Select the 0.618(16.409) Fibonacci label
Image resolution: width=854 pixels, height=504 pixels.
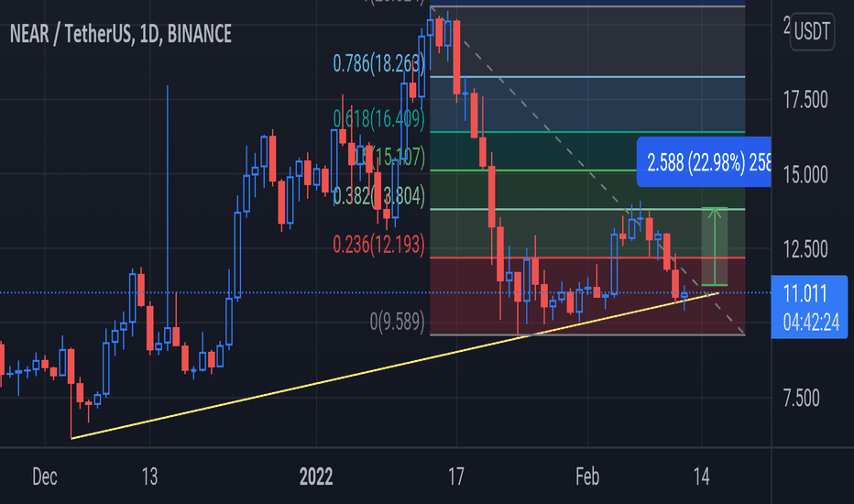click(x=378, y=117)
